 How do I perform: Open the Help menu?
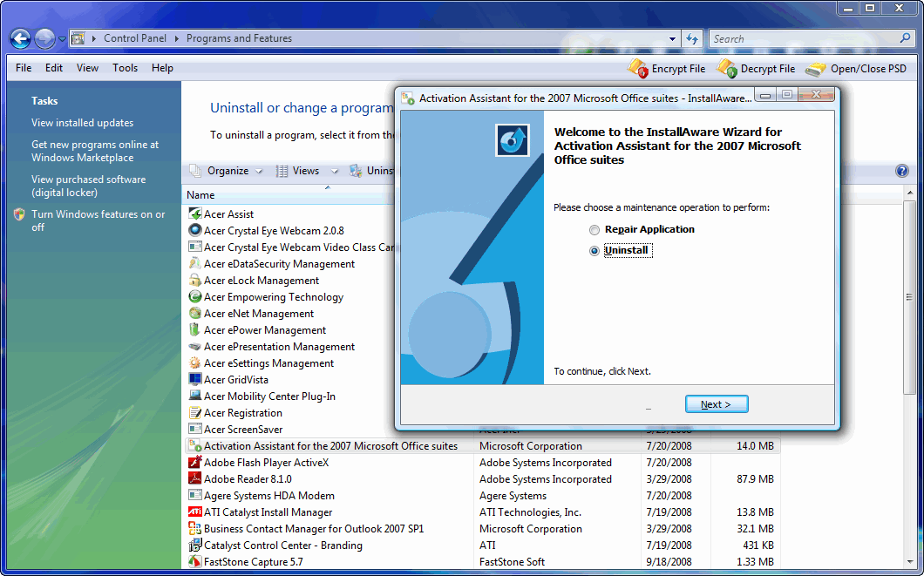point(162,68)
